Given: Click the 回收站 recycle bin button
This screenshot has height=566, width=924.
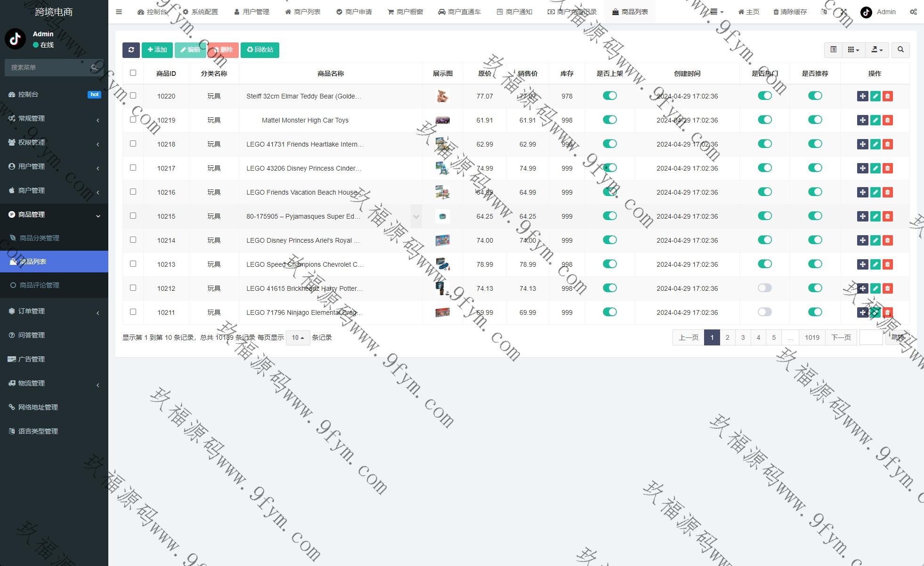Looking at the screenshot, I should coord(259,50).
